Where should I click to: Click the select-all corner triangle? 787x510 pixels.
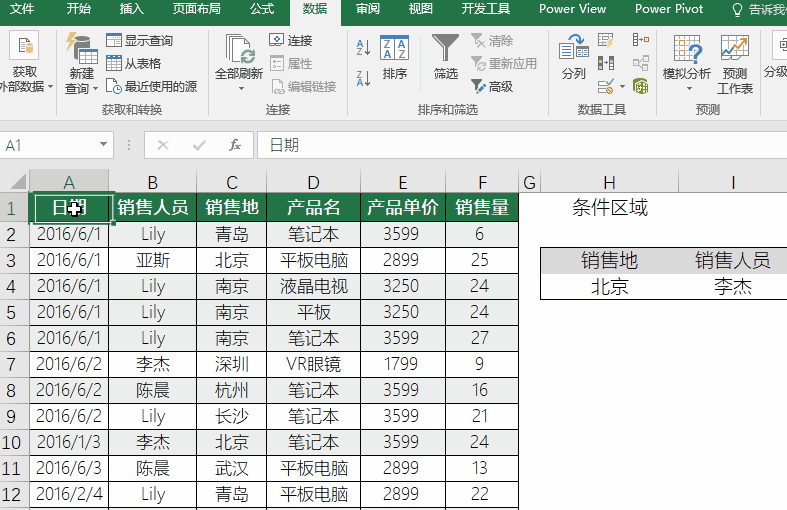18,181
